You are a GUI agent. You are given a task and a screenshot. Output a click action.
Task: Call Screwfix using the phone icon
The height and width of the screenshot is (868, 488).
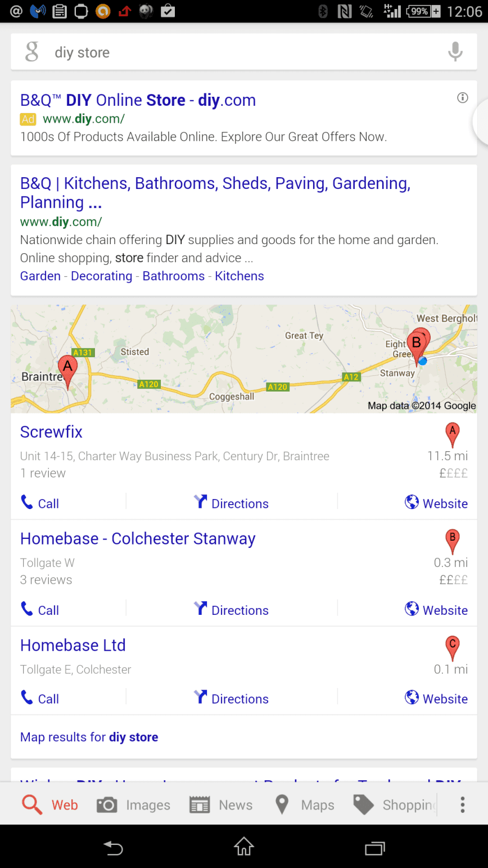click(27, 502)
